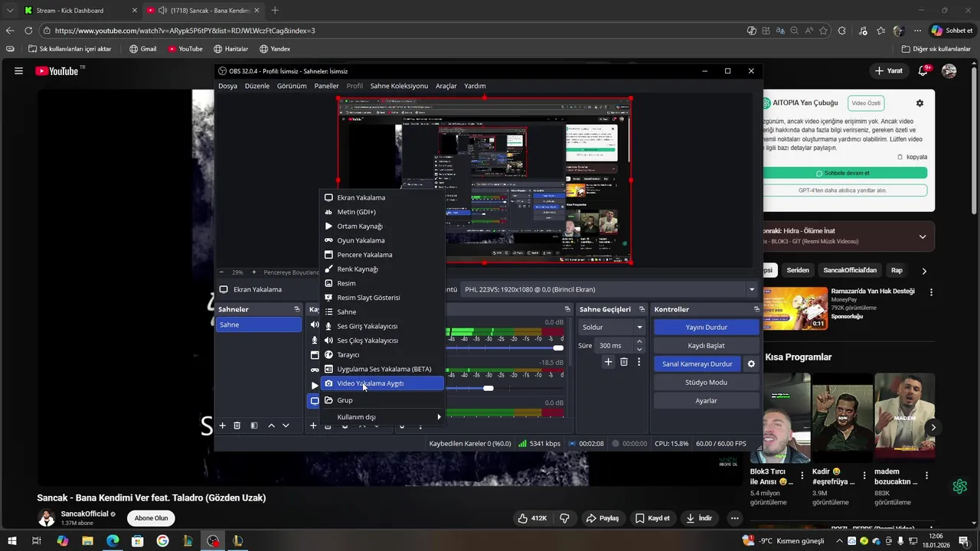980x551 pixels.
Task: Open the Soldur transition dropdown
Action: [612, 327]
